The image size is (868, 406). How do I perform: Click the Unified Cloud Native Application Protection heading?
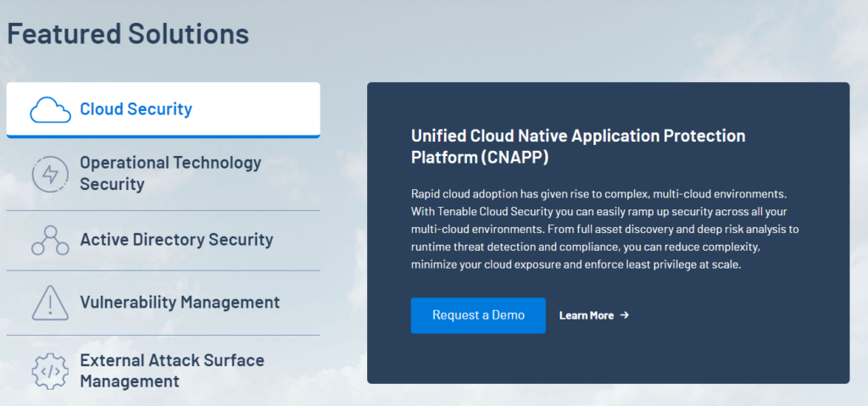point(578,147)
